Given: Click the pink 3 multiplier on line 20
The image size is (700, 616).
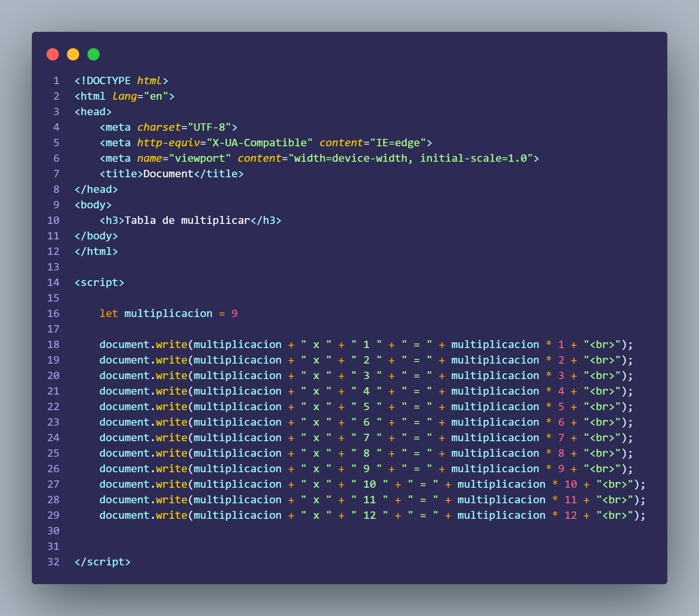Looking at the screenshot, I should tap(561, 375).
